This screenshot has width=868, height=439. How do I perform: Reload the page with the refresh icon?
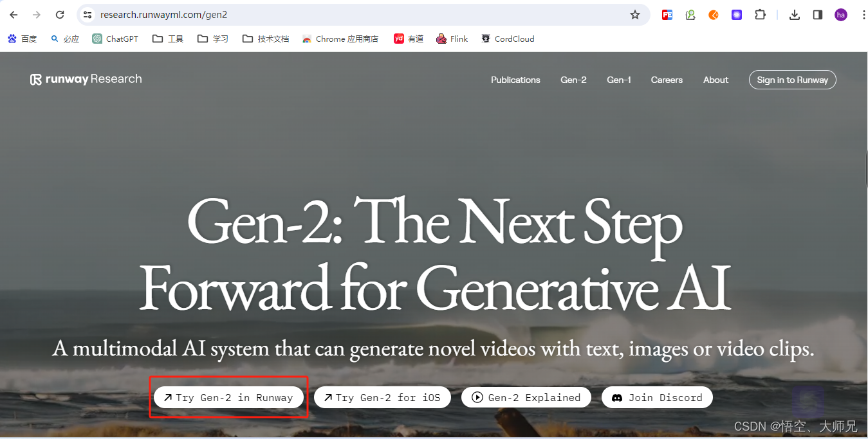coord(60,15)
